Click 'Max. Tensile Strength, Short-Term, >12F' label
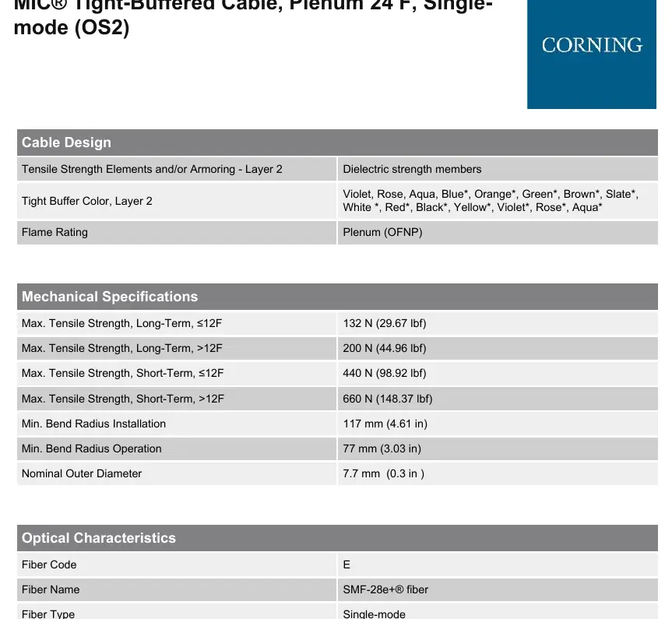The height and width of the screenshot is (619, 672). tap(123, 399)
